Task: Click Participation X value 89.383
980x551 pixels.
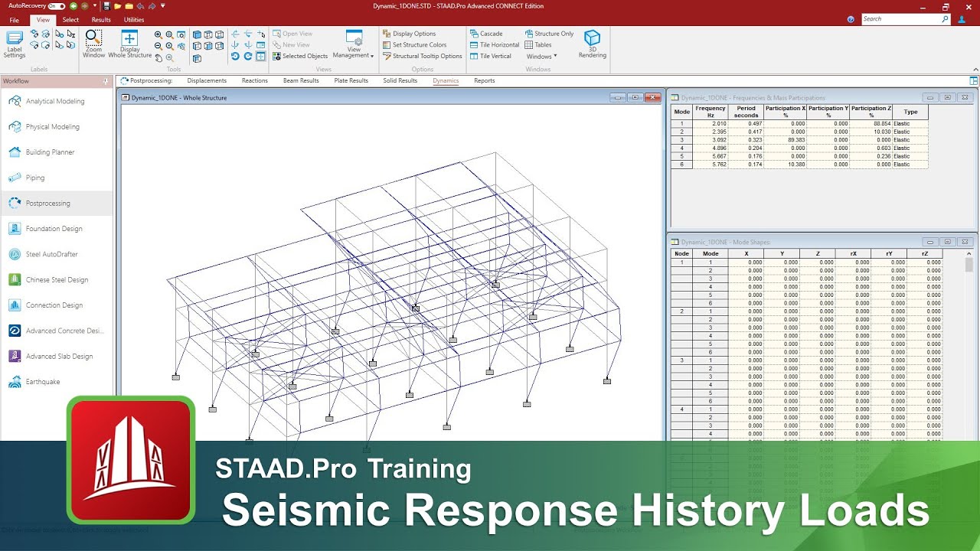Action: tap(786, 140)
